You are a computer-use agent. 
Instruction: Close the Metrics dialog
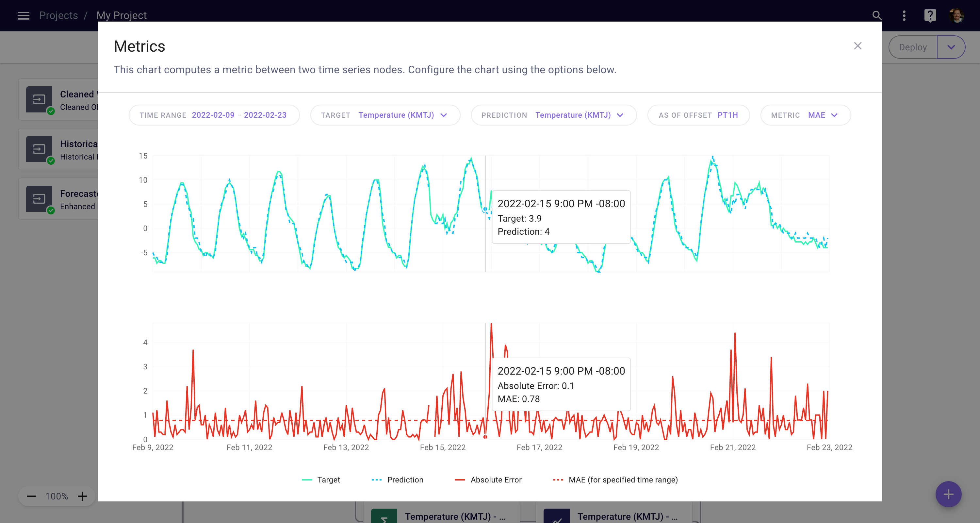(857, 46)
